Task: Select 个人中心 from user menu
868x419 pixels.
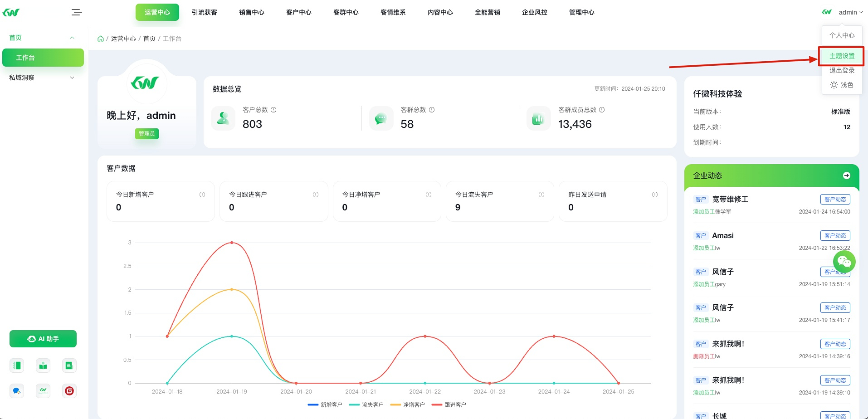Action: [842, 35]
